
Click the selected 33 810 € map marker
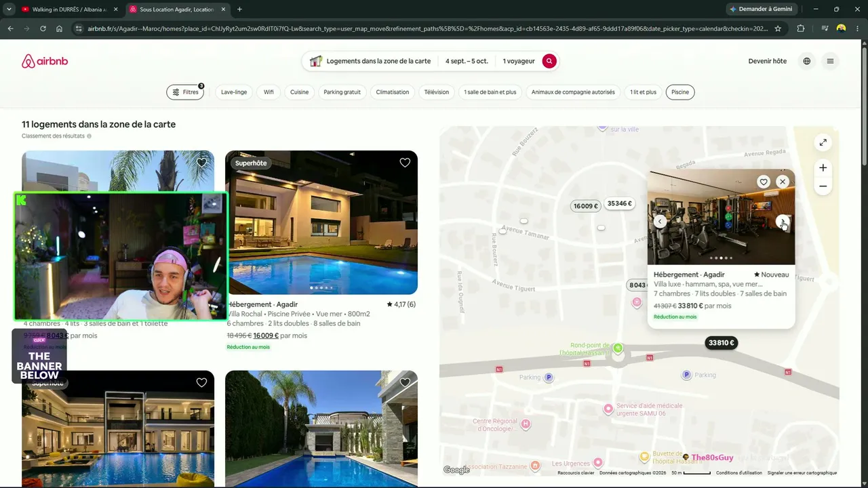[722, 343]
